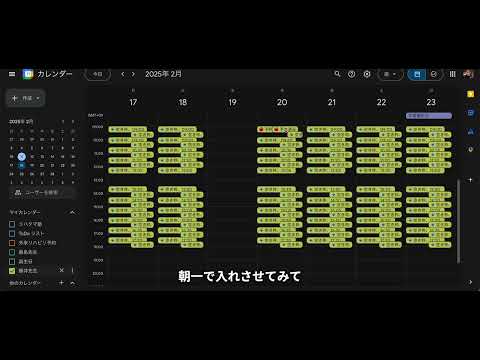The height and width of the screenshot is (360, 480).
Task: Open the Google Keep side panel icon
Action: point(470,94)
